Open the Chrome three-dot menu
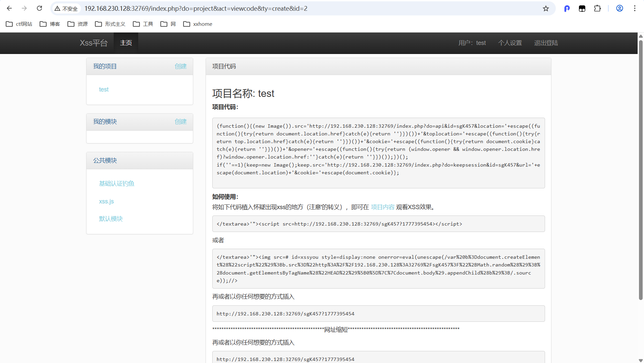 tap(635, 8)
